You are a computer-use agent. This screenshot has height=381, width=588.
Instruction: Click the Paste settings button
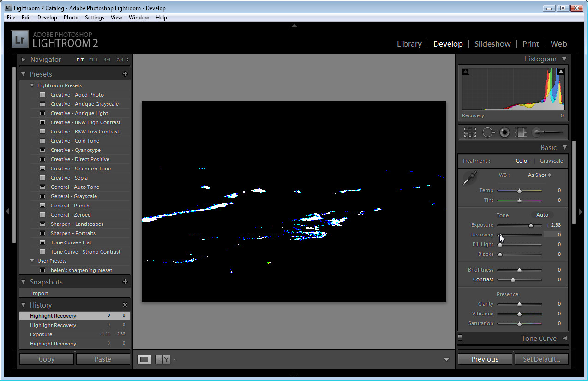click(x=103, y=359)
